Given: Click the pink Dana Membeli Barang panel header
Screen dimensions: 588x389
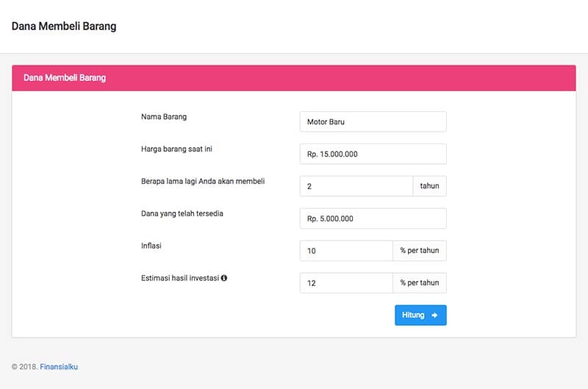Looking at the screenshot, I should click(x=293, y=78).
